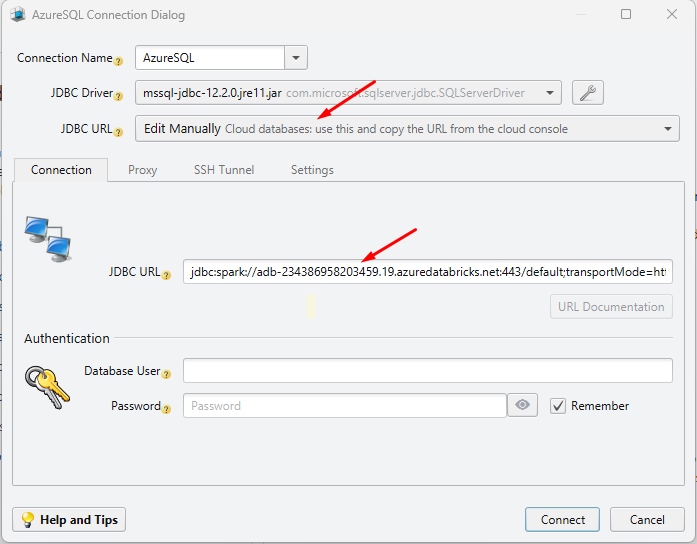This screenshot has height=544, width=697.
Task: Click the help icon next to Database User
Action: click(x=166, y=374)
